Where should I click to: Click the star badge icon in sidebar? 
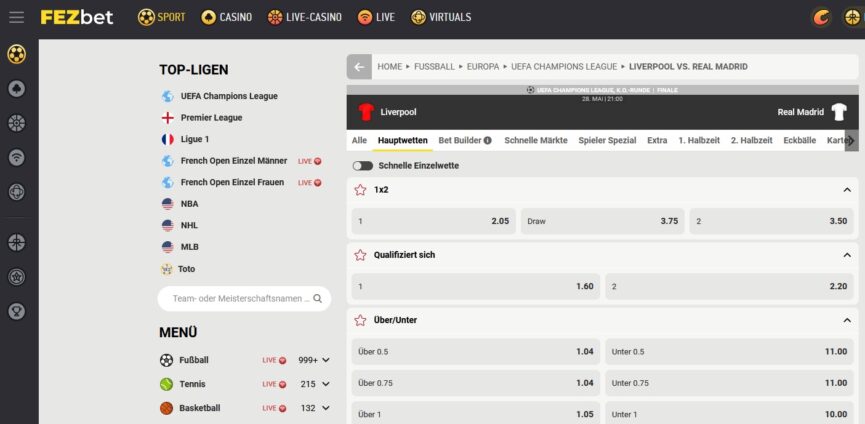[x=17, y=277]
